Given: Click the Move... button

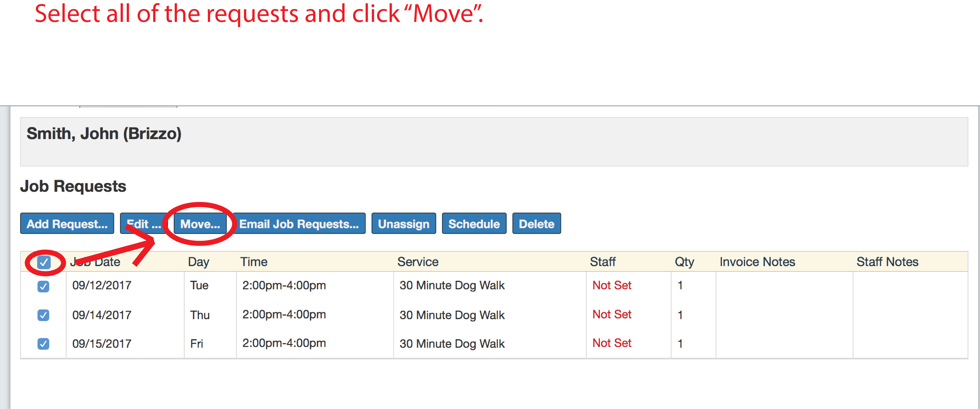Looking at the screenshot, I should coord(200,224).
